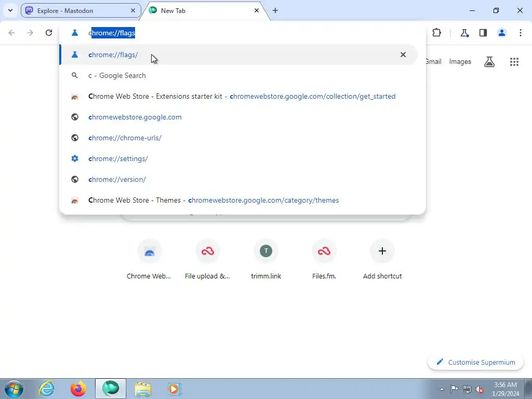532x399 pixels.
Task: Click the Search Labs flask icon on page
Action: (x=489, y=62)
